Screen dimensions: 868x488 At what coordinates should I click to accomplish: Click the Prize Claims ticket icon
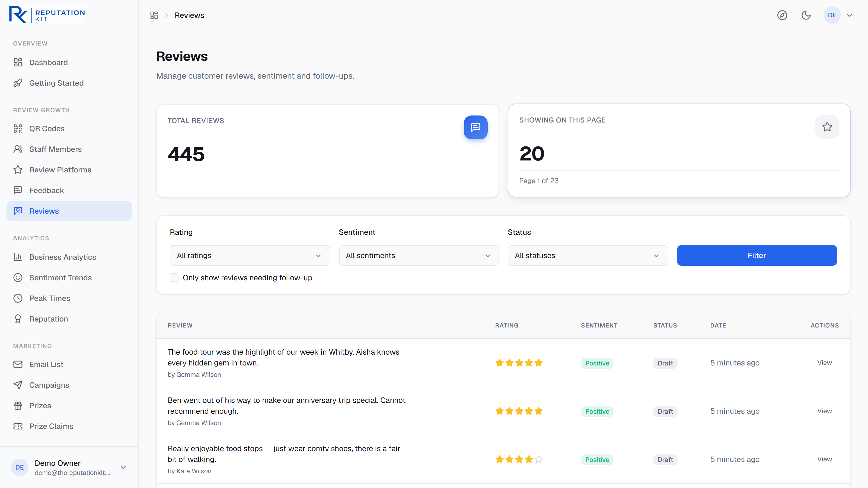18,426
